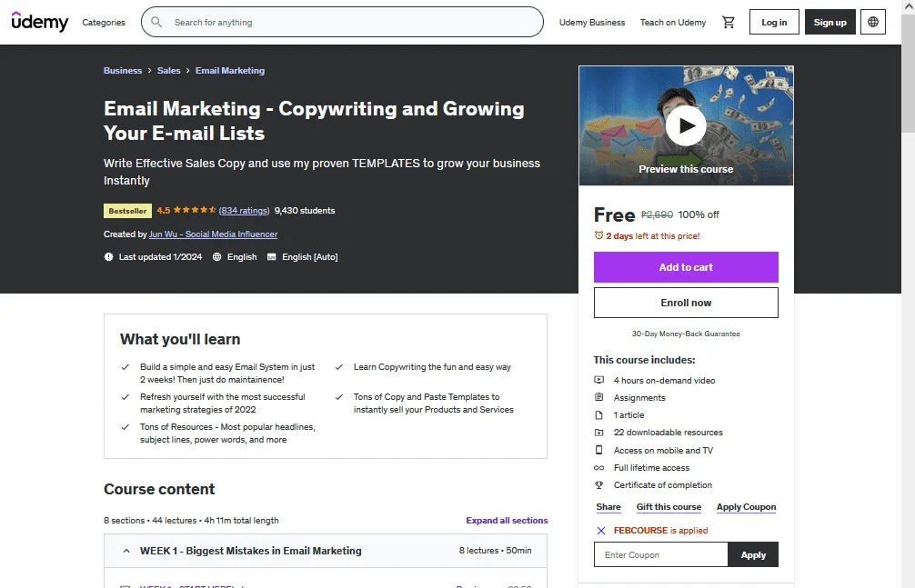915x588 pixels.
Task: Focus the Enter Coupon field
Action: tap(660, 554)
